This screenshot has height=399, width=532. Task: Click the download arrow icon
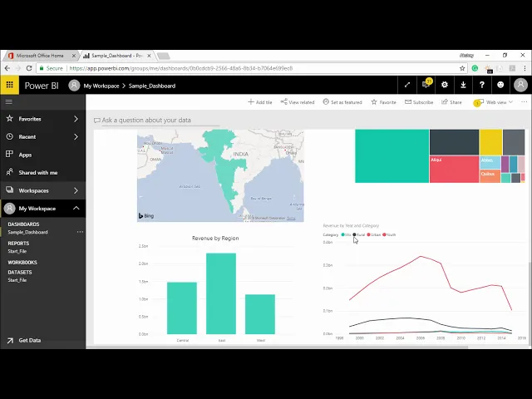click(x=463, y=85)
